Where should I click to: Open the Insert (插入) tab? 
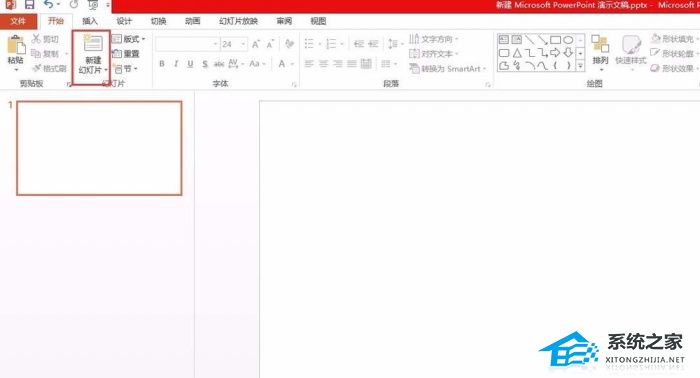click(90, 21)
